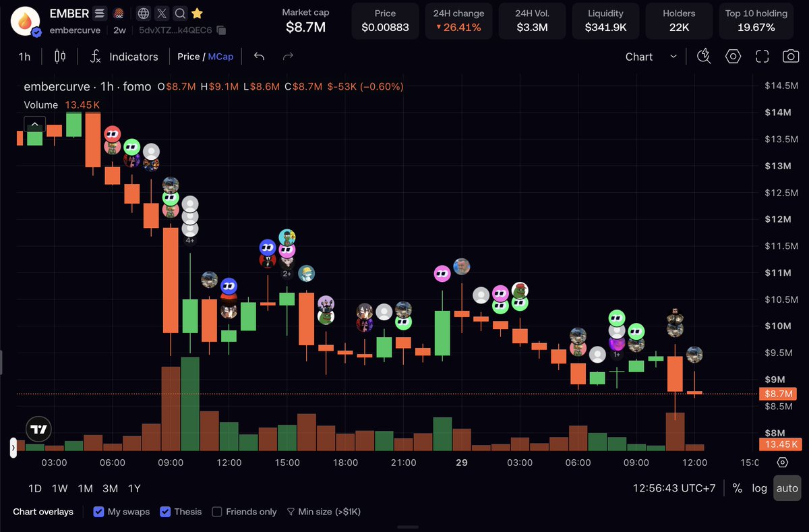The image size is (809, 532).
Task: Click the TradingView logo on chart
Action: 38,429
